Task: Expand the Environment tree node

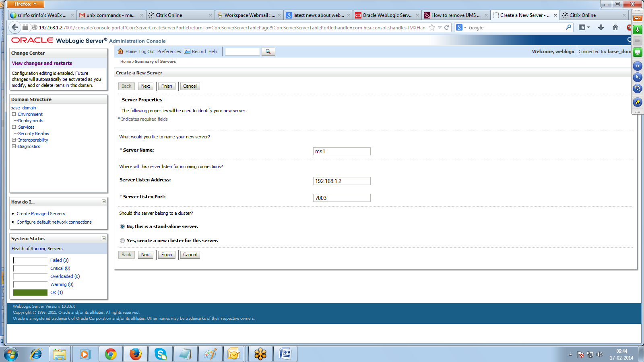Action: (13, 114)
